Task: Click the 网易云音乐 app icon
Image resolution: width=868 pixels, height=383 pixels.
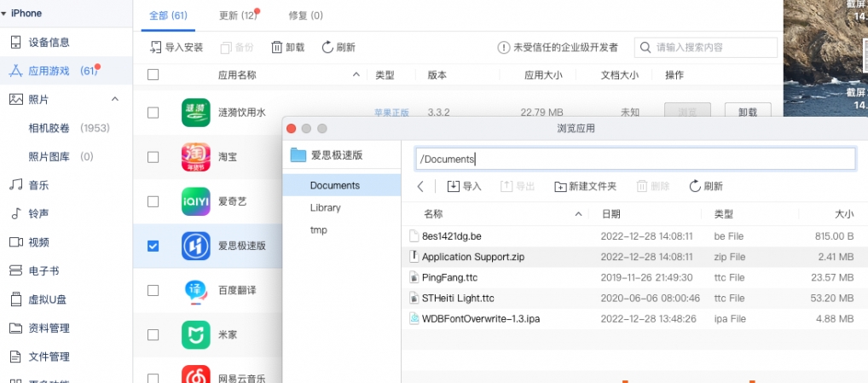Action: click(x=196, y=374)
